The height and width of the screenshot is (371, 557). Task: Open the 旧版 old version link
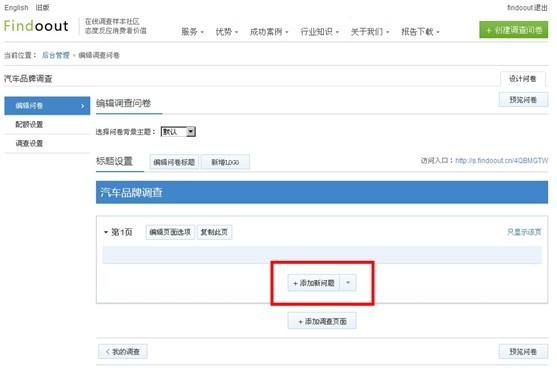pyautogui.click(x=42, y=7)
